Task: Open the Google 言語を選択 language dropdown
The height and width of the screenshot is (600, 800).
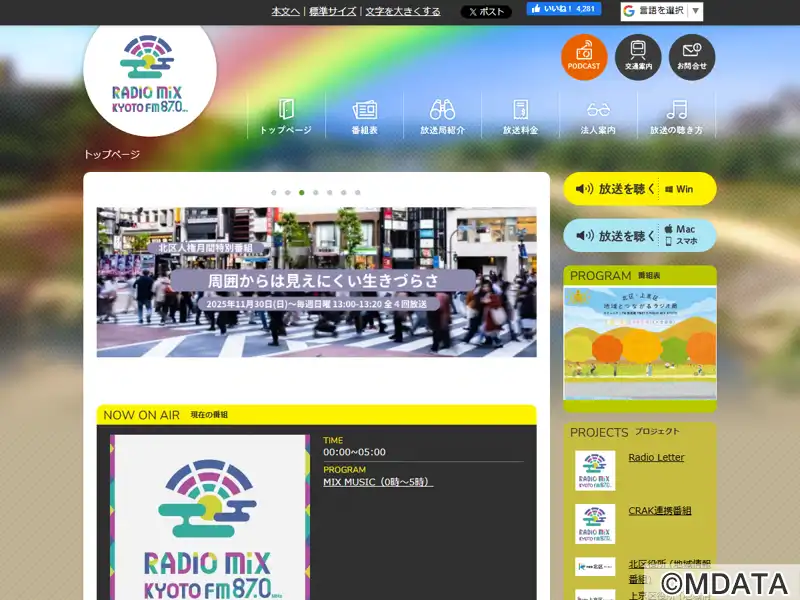Action: pyautogui.click(x=662, y=11)
